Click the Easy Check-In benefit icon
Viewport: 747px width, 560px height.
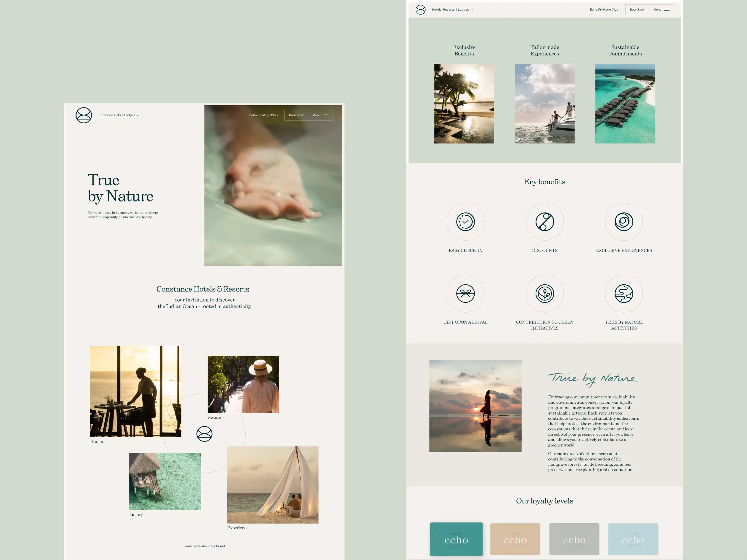coord(465,222)
